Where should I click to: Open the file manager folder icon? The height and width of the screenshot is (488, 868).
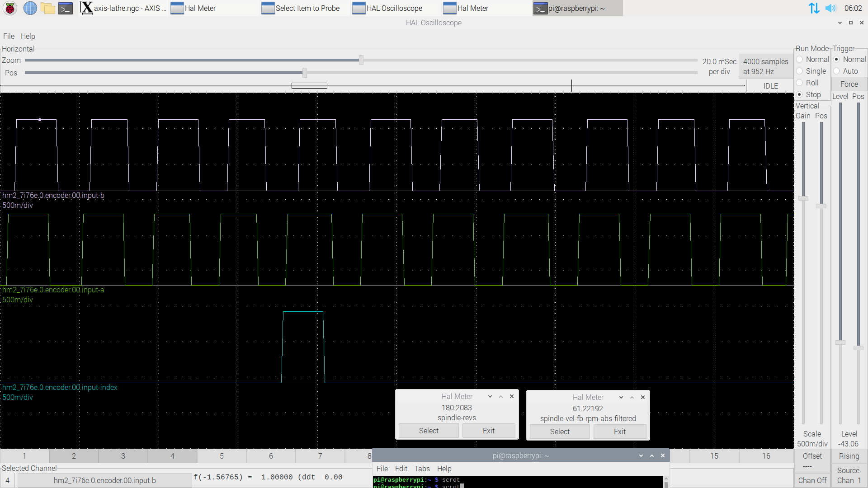pos(47,8)
